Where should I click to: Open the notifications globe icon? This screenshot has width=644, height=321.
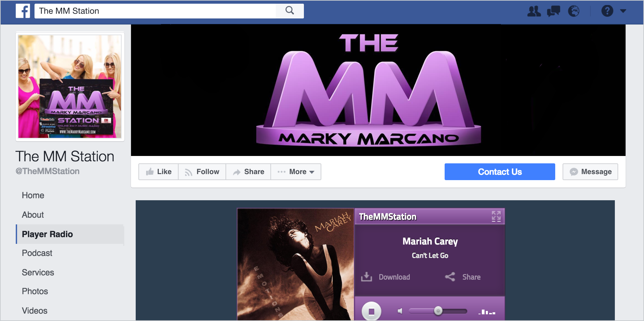tap(574, 11)
